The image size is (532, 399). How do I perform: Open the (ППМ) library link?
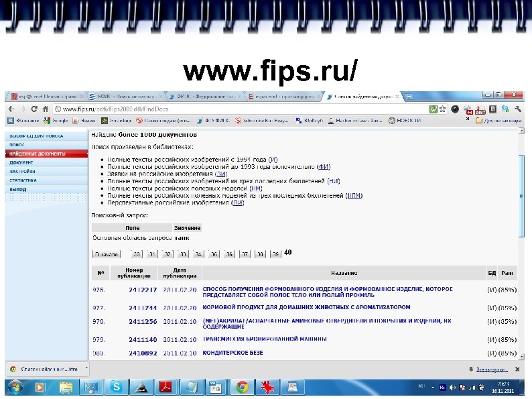pos(354,196)
